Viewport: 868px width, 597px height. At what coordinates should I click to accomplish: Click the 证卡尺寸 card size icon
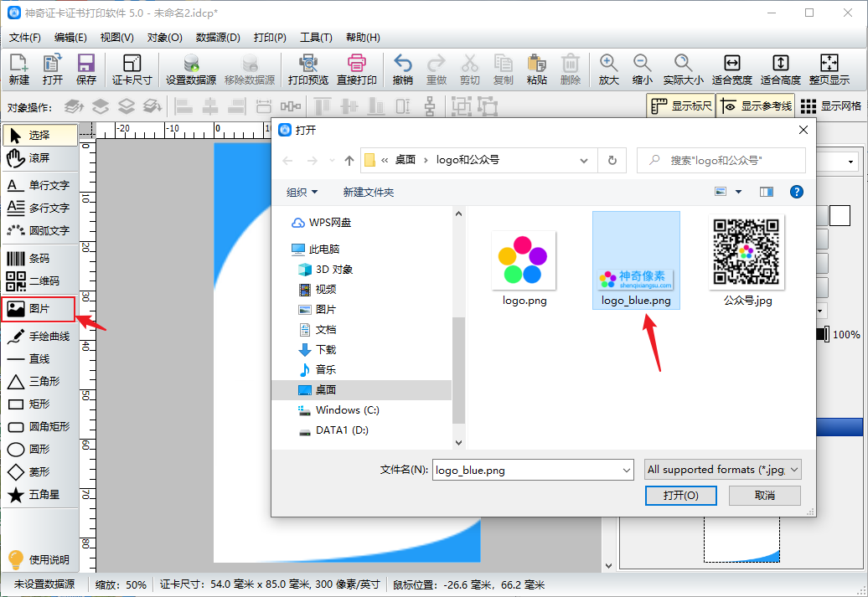[x=132, y=69]
